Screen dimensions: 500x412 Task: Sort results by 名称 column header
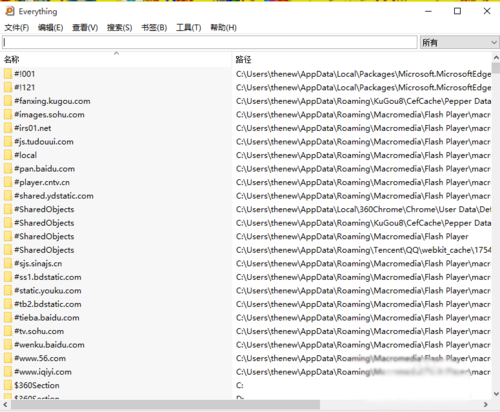tap(116, 60)
